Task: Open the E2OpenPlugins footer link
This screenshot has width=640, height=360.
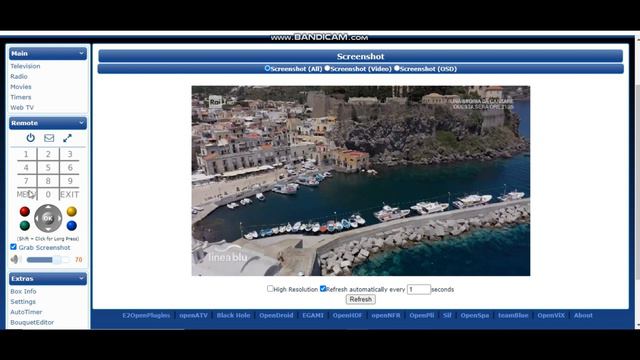Action: coord(146,315)
